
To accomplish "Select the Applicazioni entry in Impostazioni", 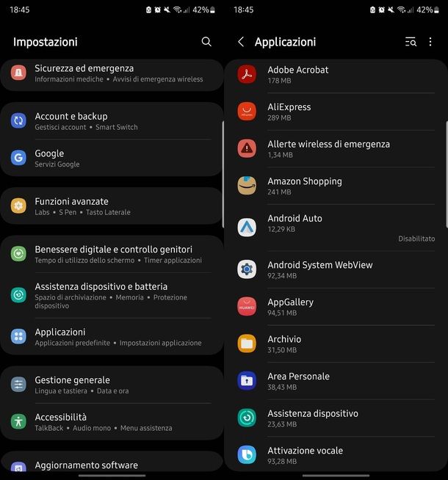I will (112, 337).
